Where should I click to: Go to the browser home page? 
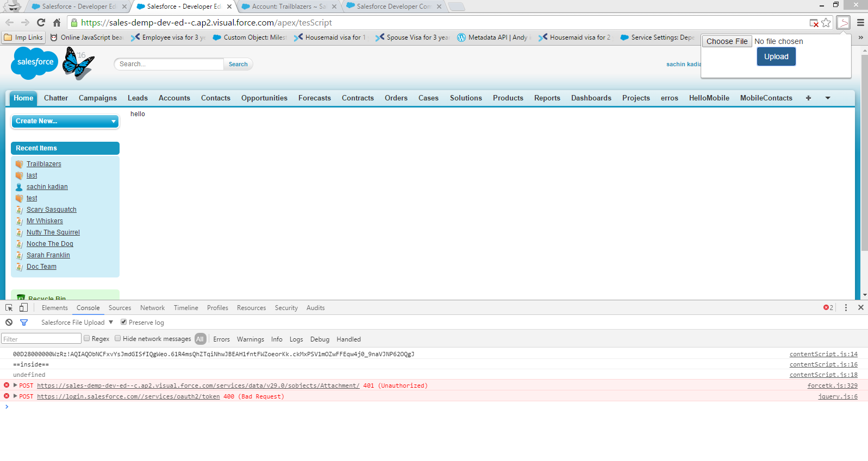coord(57,23)
